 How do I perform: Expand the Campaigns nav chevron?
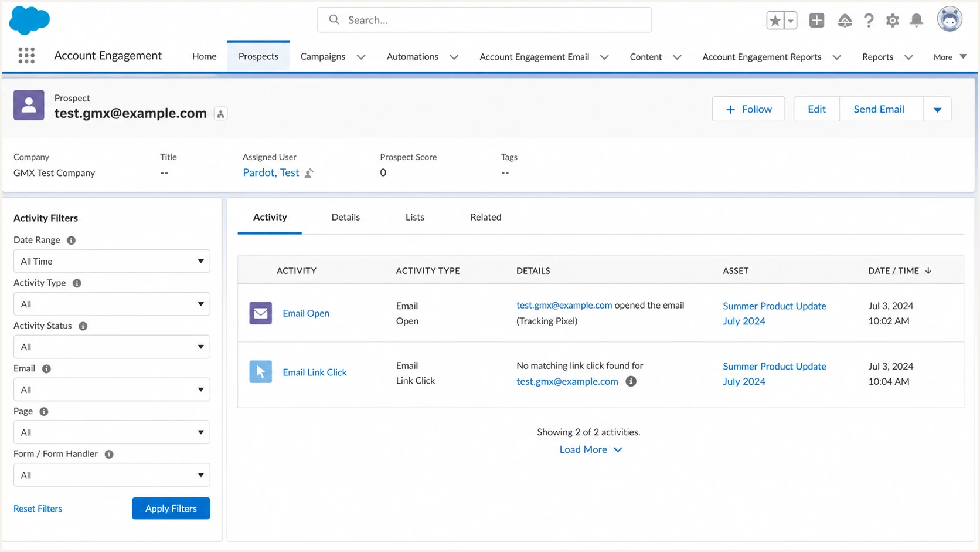[361, 57]
